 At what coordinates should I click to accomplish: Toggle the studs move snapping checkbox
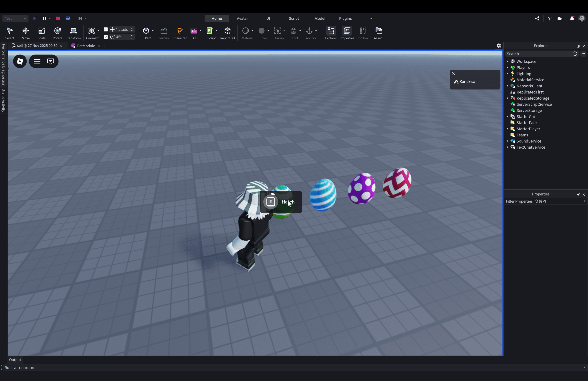point(105,29)
